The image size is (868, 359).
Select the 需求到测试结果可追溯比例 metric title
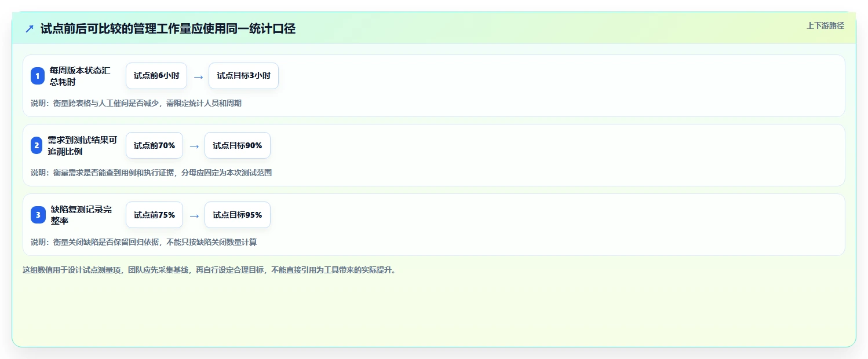(82, 145)
